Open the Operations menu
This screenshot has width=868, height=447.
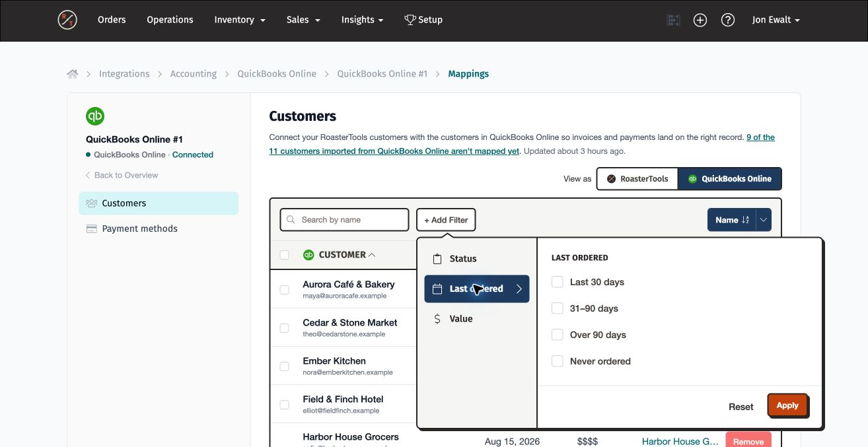coord(170,20)
